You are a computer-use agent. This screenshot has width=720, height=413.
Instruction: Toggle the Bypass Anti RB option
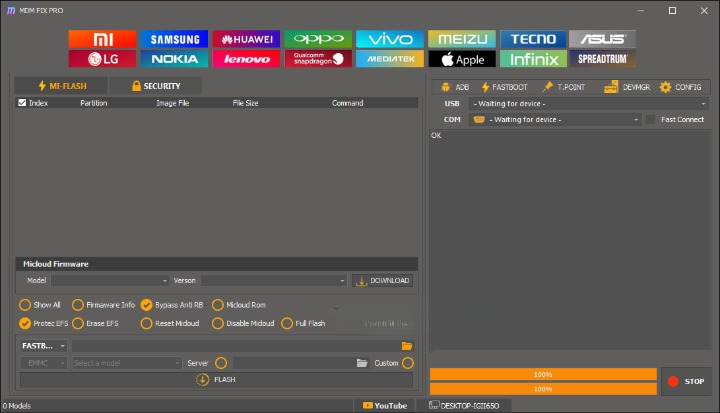pos(146,305)
